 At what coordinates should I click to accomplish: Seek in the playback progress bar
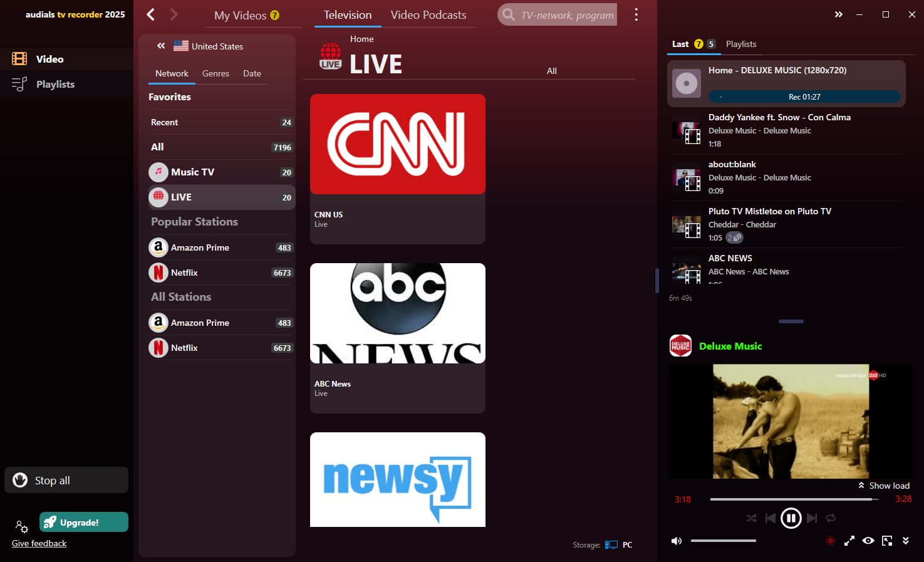pos(794,499)
